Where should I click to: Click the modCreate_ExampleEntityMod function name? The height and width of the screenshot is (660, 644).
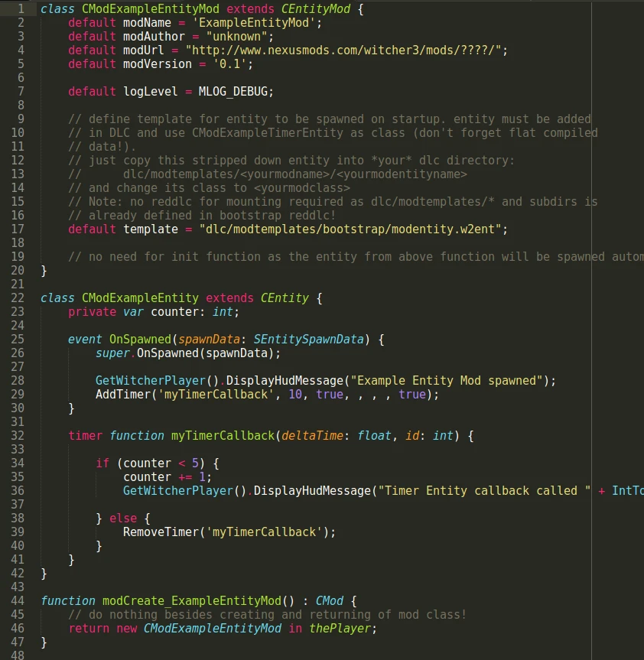click(192, 600)
